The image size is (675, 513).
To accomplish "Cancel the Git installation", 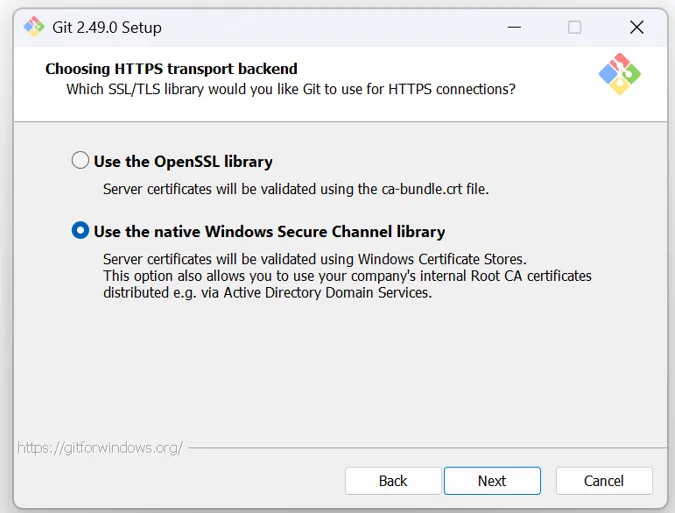I will point(603,481).
